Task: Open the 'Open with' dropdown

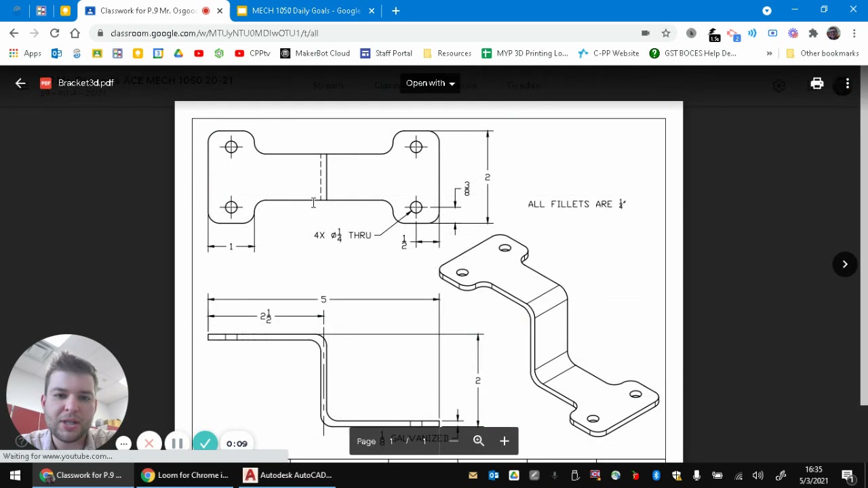Action: coord(430,83)
